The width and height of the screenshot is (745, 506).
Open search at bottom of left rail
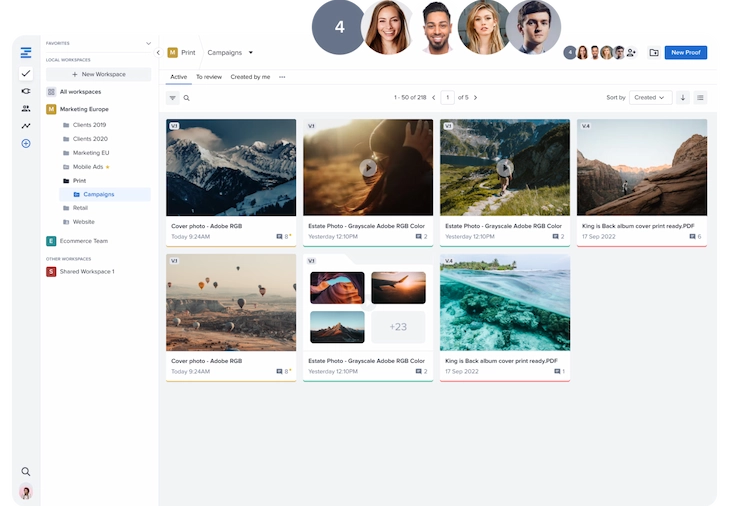coord(26,471)
